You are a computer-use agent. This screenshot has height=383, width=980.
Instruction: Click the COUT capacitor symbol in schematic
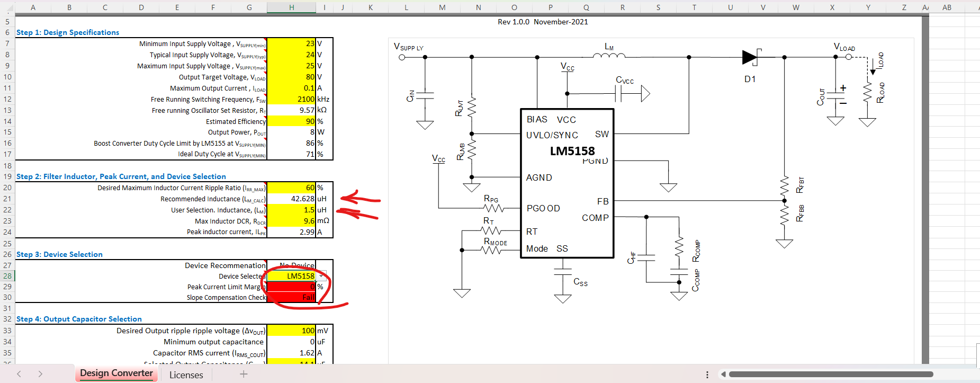click(x=835, y=95)
